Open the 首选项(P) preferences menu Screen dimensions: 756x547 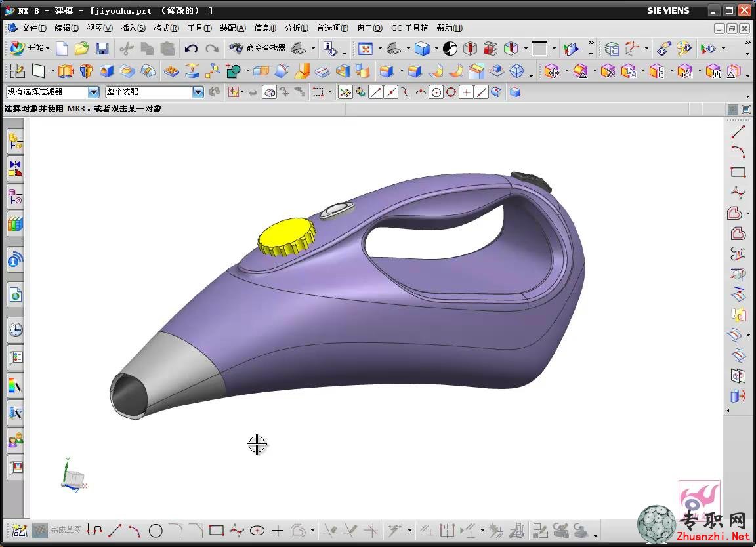pos(332,28)
